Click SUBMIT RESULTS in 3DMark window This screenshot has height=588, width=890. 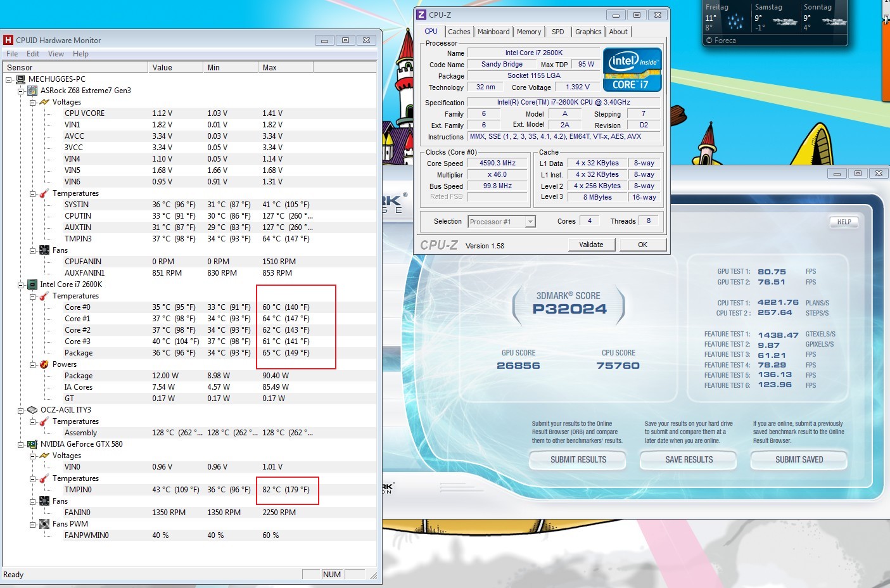578,459
